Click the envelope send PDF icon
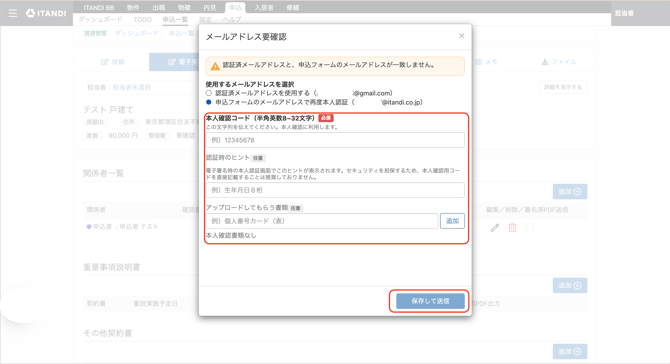The image size is (670, 364). (529, 228)
